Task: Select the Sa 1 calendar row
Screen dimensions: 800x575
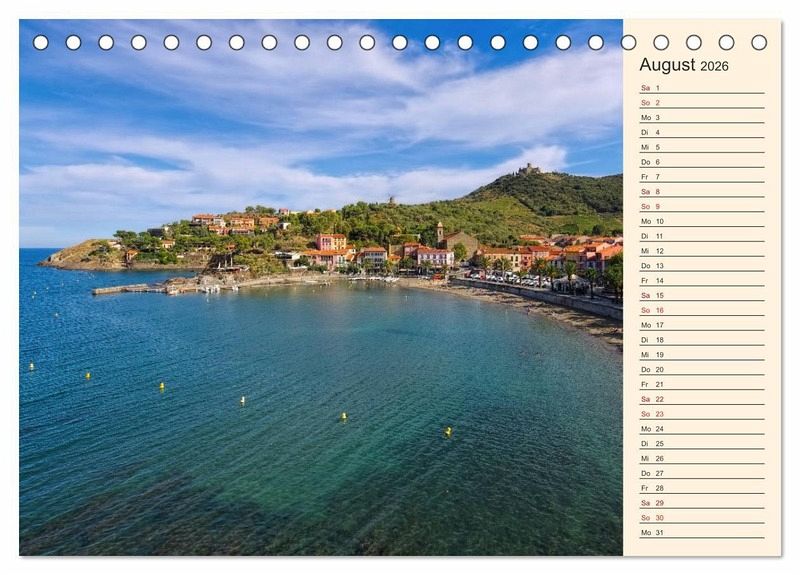Action: (702, 88)
